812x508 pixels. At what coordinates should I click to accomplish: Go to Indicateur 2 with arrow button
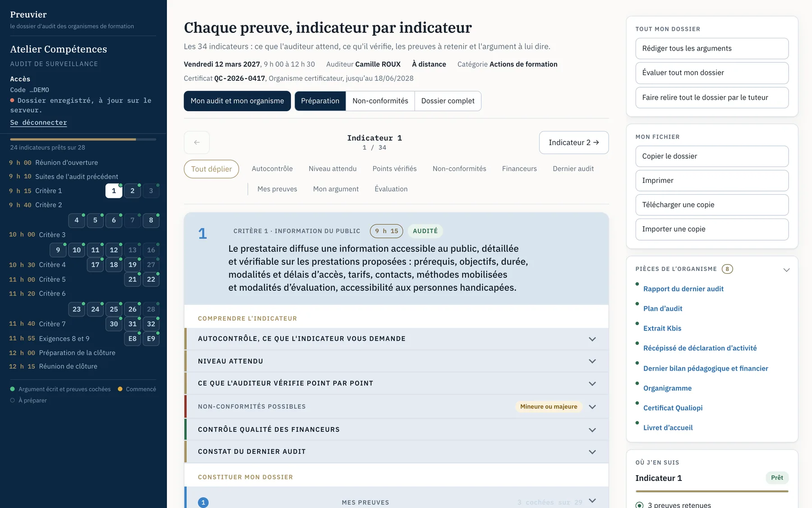pos(574,142)
